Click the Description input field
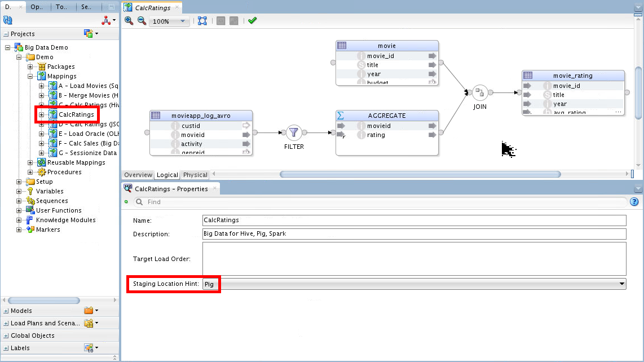Screen dimensions: 644x362 [x=414, y=234]
